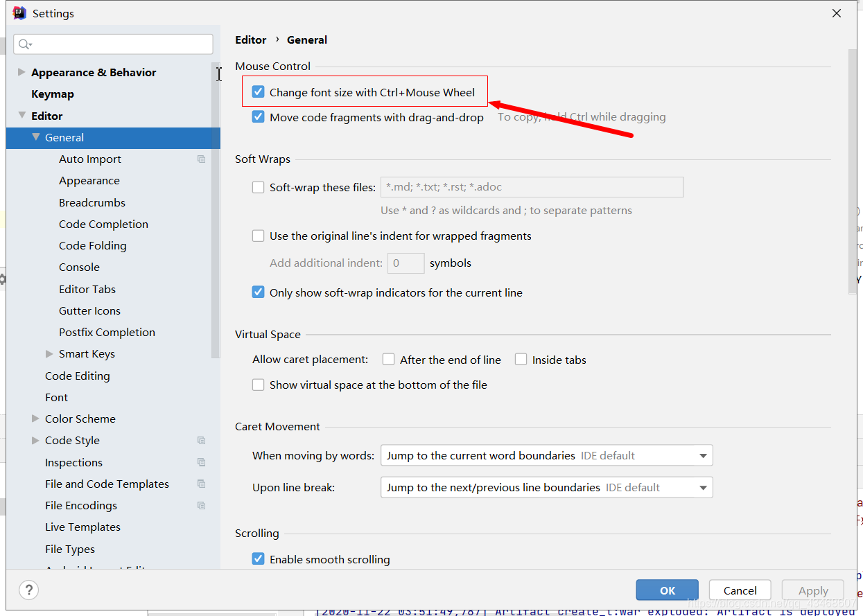Screen dimensions: 863x616
Task: Click the OK button
Action: tap(668, 590)
